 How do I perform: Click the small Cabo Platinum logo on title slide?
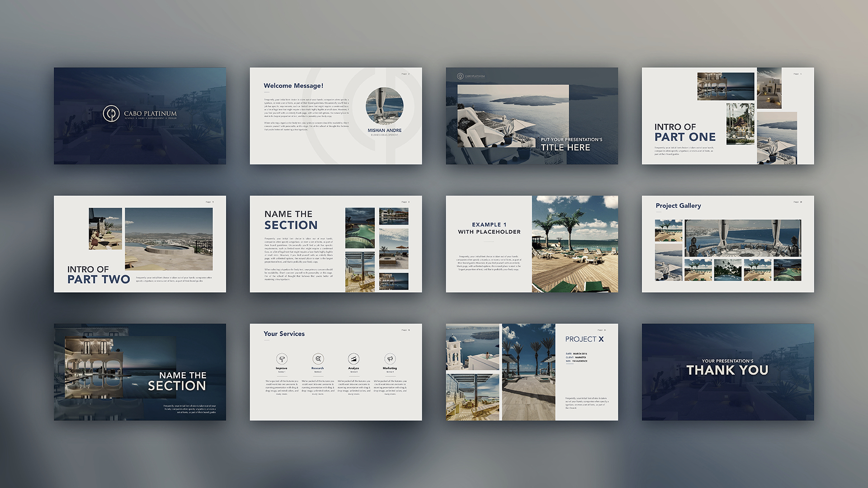pyautogui.click(x=460, y=76)
